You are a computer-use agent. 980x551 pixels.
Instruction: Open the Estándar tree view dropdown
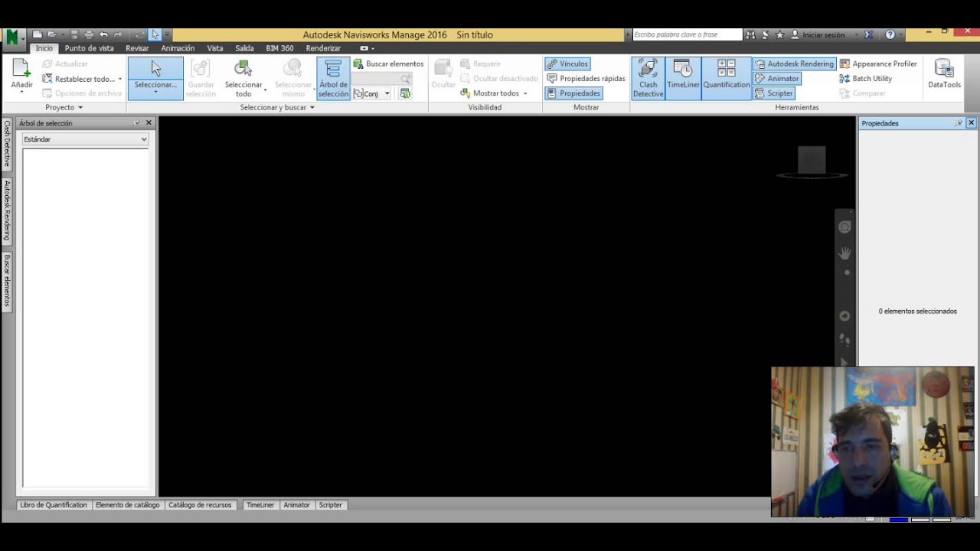85,139
